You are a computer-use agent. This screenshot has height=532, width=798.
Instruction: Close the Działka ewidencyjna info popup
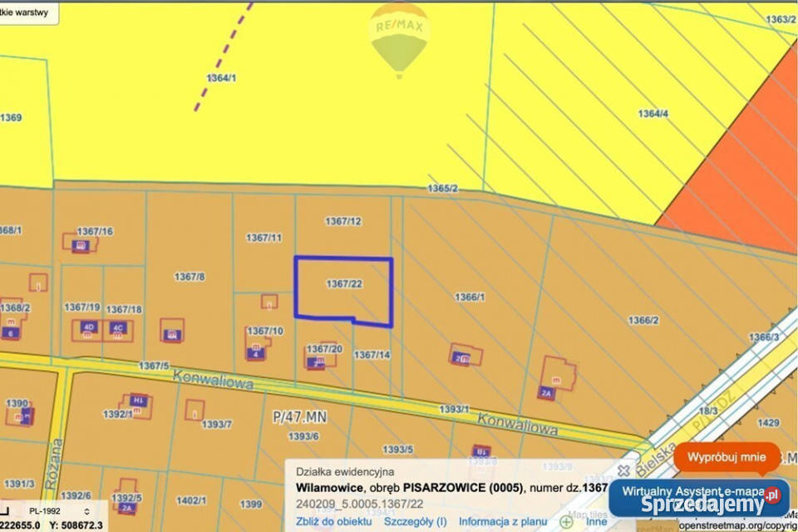[x=623, y=470]
